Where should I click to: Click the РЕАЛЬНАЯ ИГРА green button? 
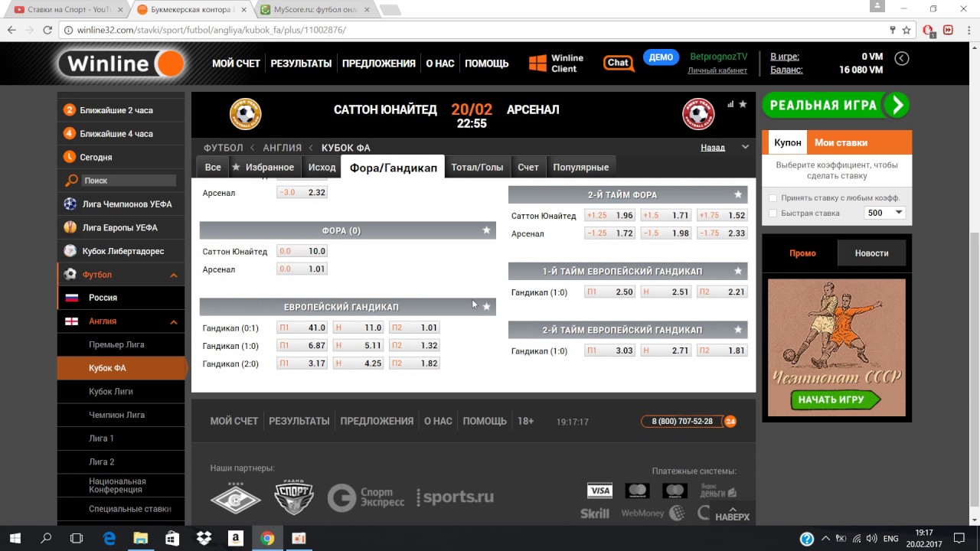pyautogui.click(x=835, y=106)
